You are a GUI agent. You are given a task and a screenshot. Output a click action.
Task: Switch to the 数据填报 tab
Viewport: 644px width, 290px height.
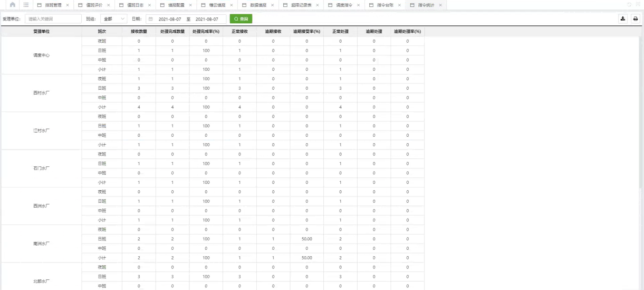point(258,5)
